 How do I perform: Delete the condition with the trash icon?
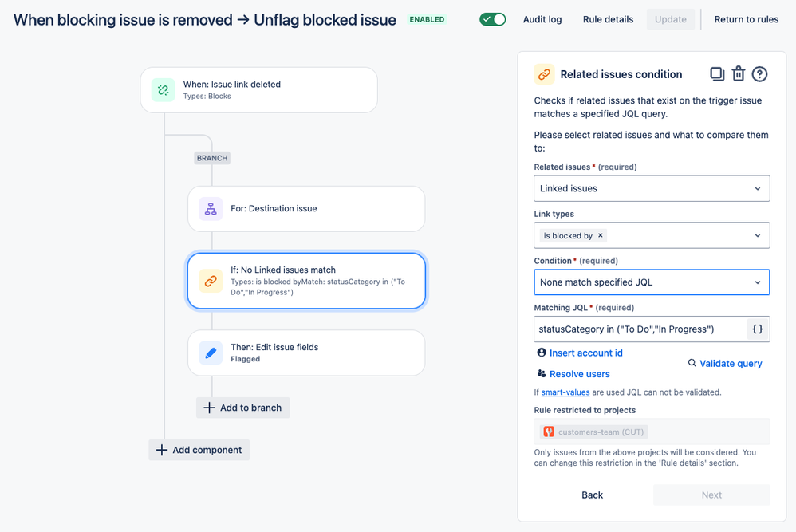click(738, 74)
